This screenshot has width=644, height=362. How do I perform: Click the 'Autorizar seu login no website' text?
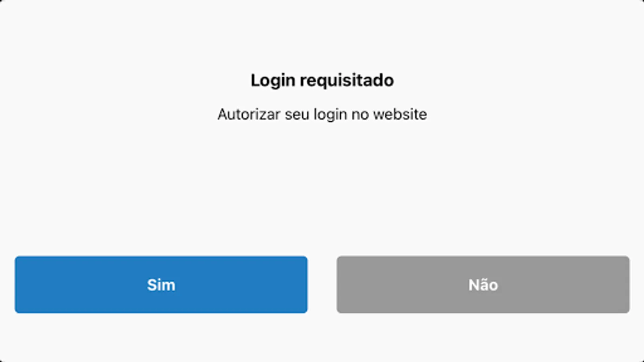point(322,115)
